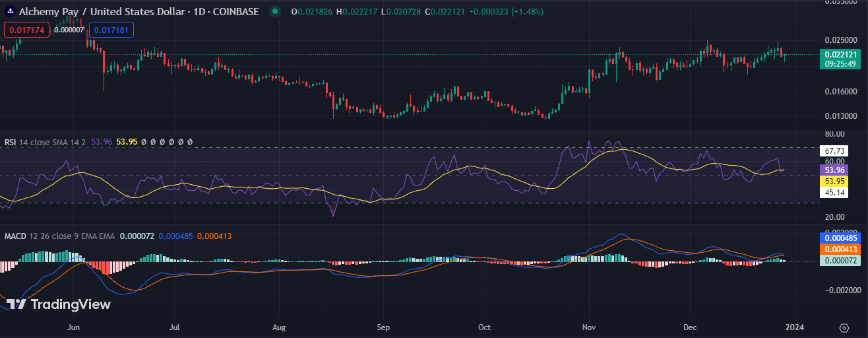
Task: Click the 0.025000 price axis label
Action: [841, 40]
